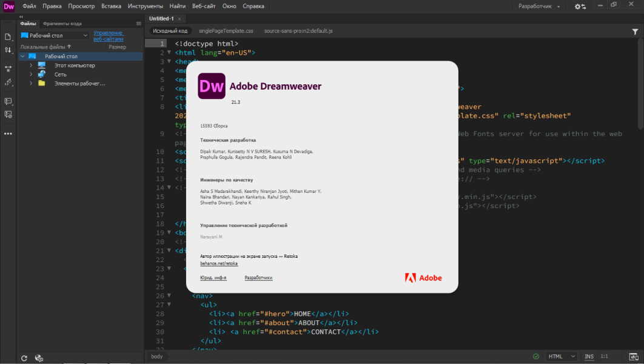The width and height of the screenshot is (644, 364).
Task: Click the filter icon above code editor
Action: click(635, 32)
